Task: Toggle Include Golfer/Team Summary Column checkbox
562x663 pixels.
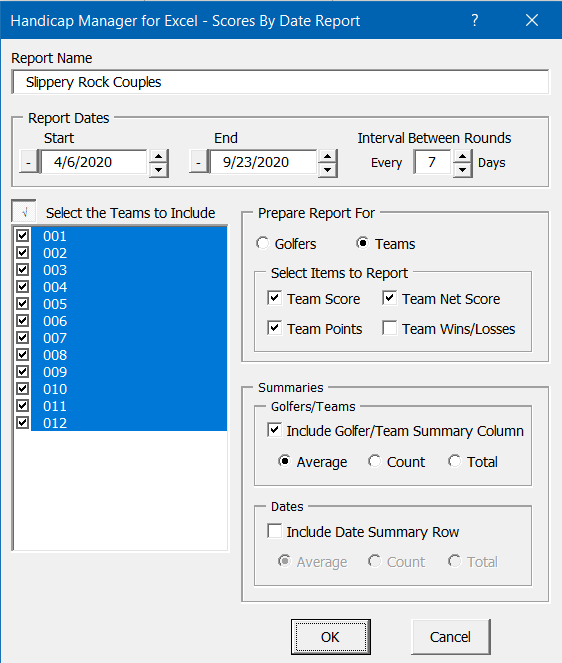Action: click(274, 430)
